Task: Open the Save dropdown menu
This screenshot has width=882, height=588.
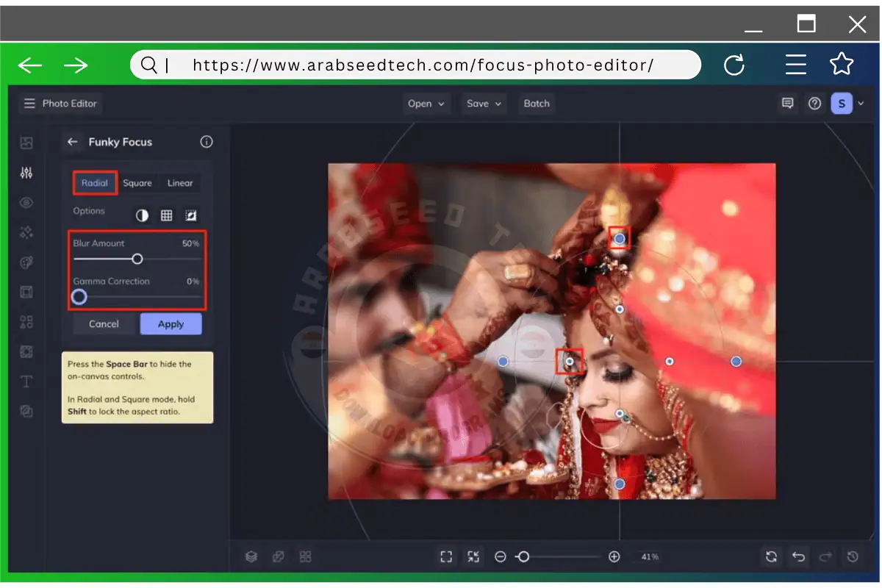Action: [x=483, y=103]
